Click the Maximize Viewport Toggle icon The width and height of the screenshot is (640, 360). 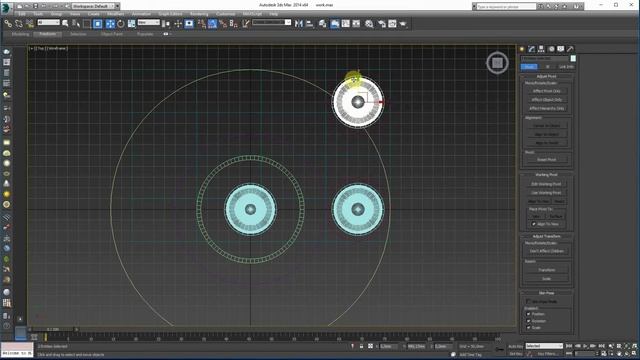(x=634, y=353)
